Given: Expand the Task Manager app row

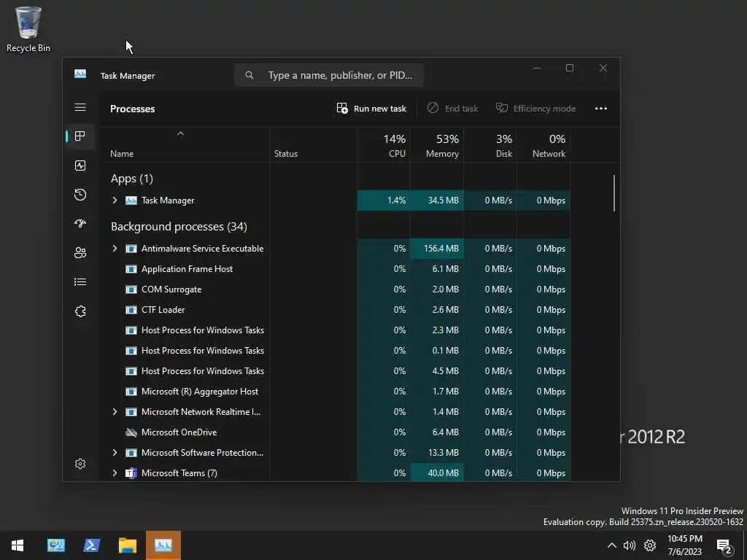Looking at the screenshot, I should pyautogui.click(x=115, y=201).
